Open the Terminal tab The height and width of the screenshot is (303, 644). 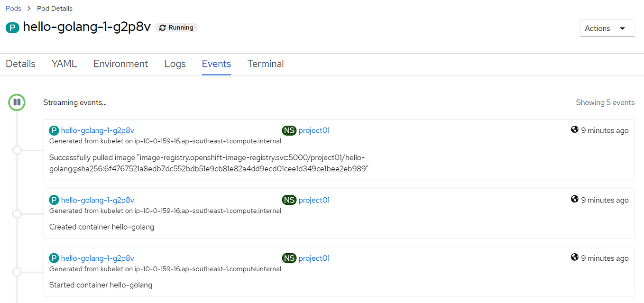point(265,64)
